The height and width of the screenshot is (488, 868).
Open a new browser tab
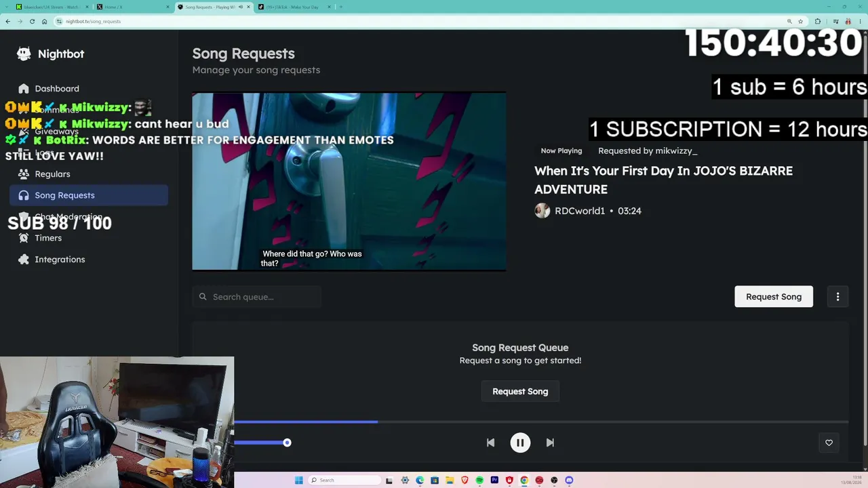[341, 7]
